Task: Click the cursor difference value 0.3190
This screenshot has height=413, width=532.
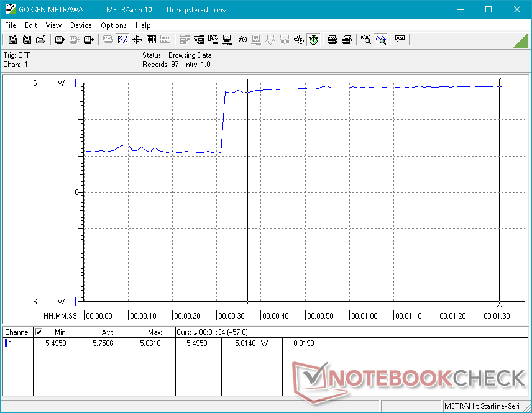Action: pyautogui.click(x=304, y=343)
